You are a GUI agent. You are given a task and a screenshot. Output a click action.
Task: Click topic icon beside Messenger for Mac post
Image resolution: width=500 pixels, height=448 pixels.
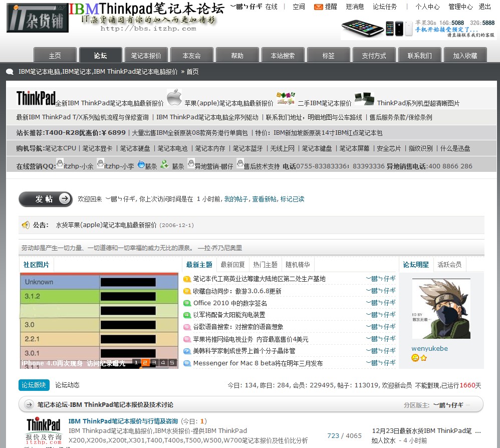(187, 363)
